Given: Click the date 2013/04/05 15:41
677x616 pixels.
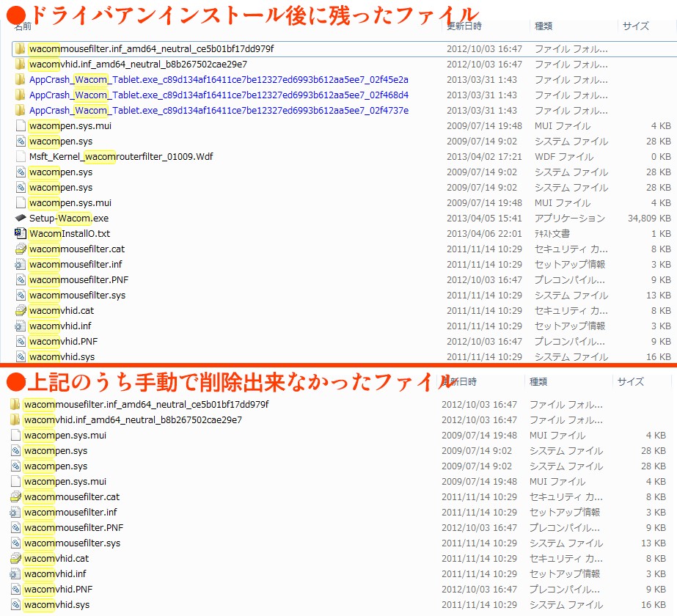Looking at the screenshot, I should click(484, 219).
